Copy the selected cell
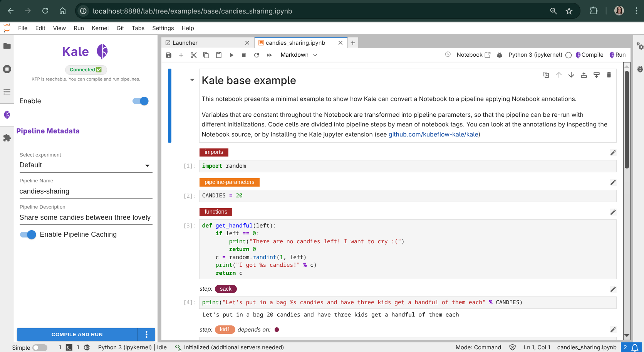This screenshot has height=352, width=644. click(x=206, y=55)
